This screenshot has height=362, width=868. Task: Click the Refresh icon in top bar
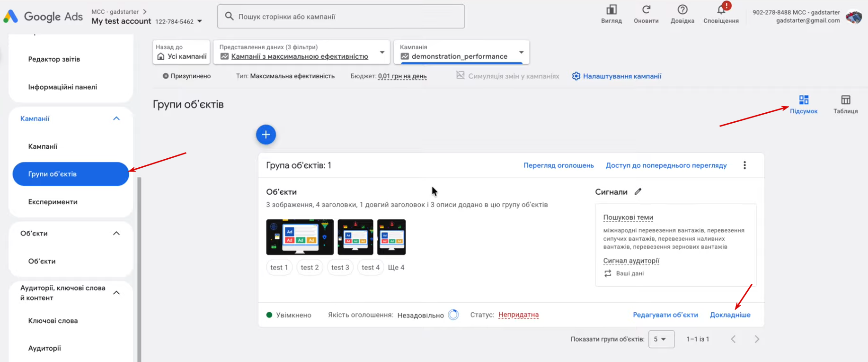[646, 10]
